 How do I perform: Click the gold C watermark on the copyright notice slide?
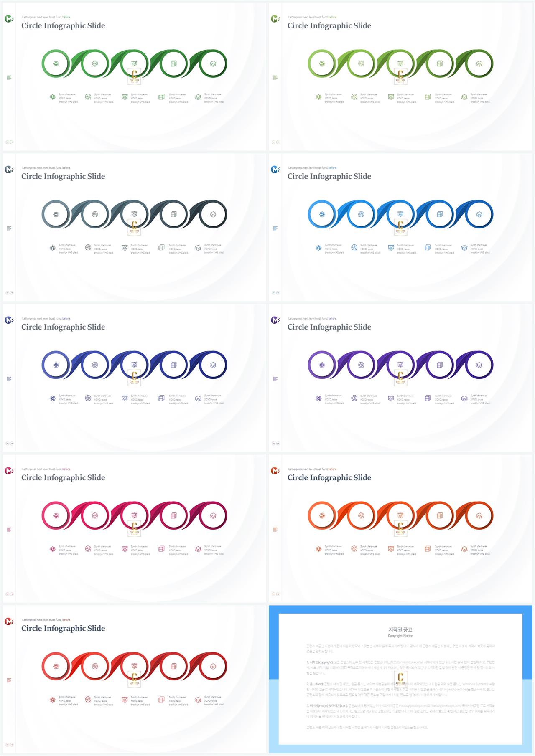tap(400, 679)
